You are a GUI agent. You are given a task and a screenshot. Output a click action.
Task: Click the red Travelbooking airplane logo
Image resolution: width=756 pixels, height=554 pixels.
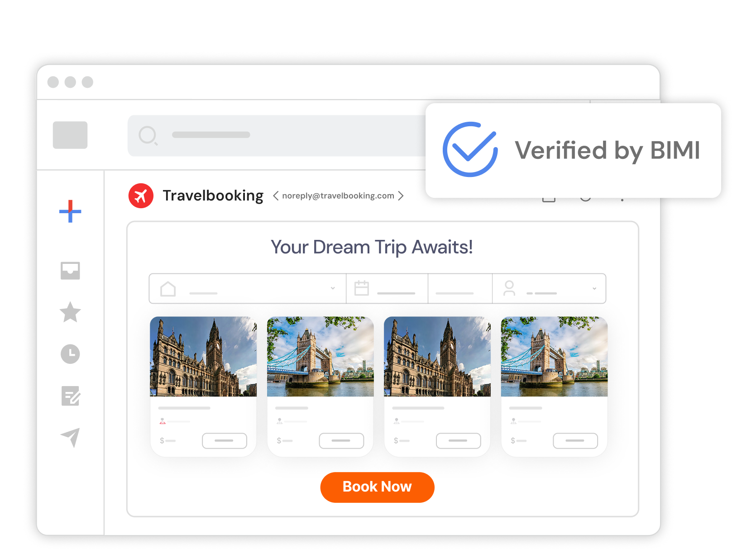pos(141,196)
